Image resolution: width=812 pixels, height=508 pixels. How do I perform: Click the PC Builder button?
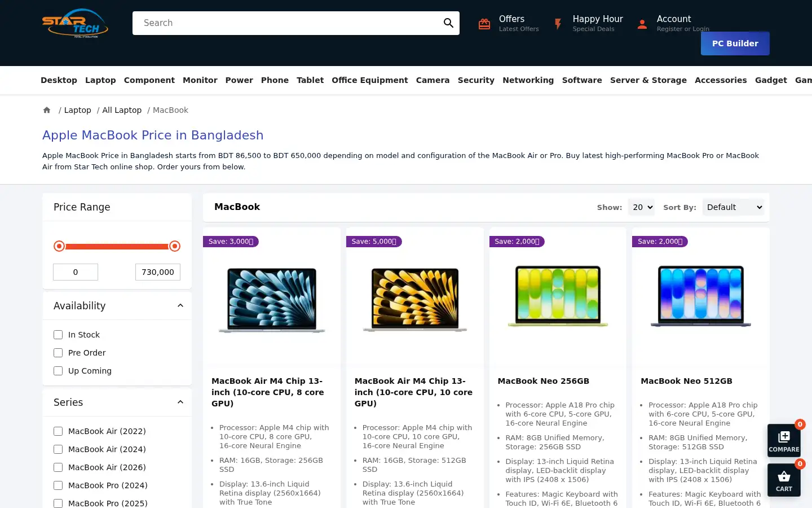point(735,43)
